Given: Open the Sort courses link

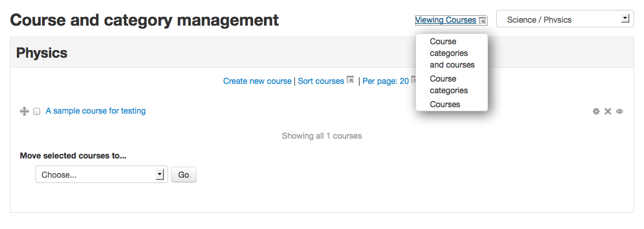Looking at the screenshot, I should (x=321, y=81).
